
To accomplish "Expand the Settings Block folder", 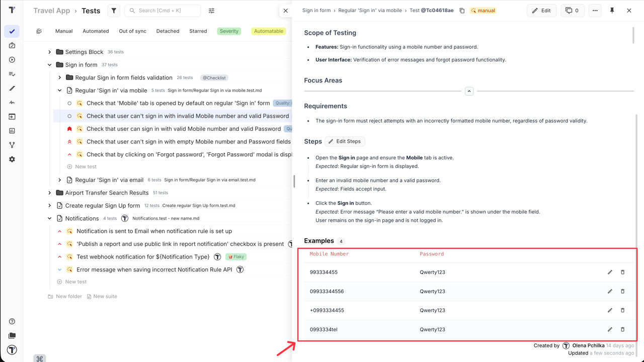I will coord(50,52).
